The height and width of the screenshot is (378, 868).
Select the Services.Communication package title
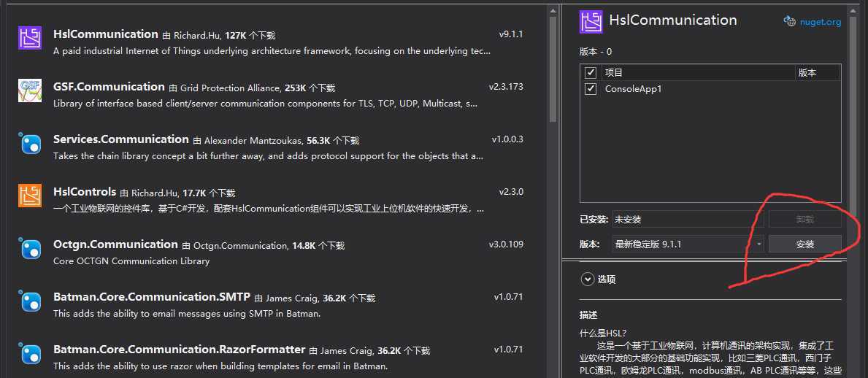coord(121,139)
